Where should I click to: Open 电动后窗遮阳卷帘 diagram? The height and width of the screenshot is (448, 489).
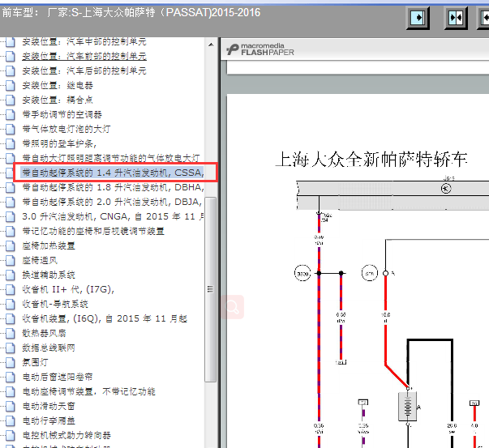[58, 377]
